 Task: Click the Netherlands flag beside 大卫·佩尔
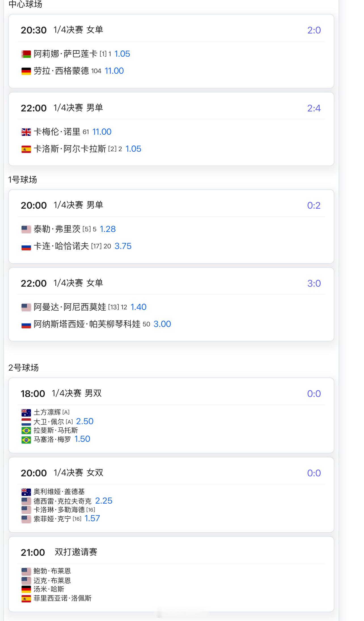tap(26, 421)
